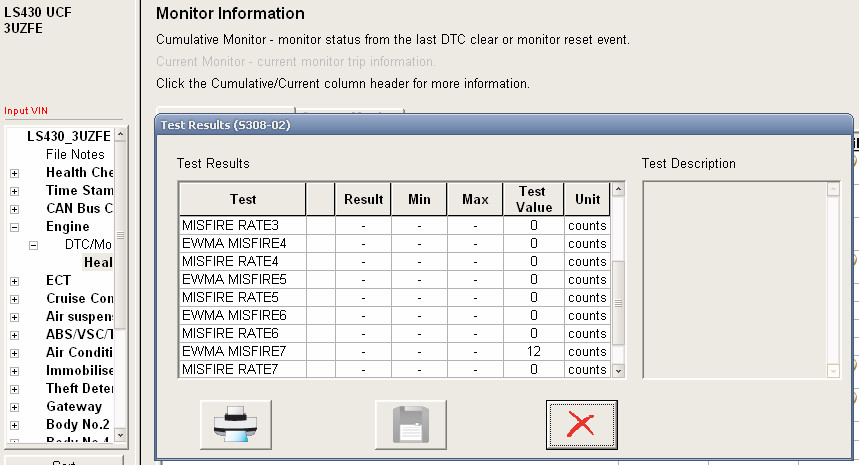Image resolution: width=859 pixels, height=465 pixels.
Task: Click the Result column header
Action: pyautogui.click(x=363, y=199)
